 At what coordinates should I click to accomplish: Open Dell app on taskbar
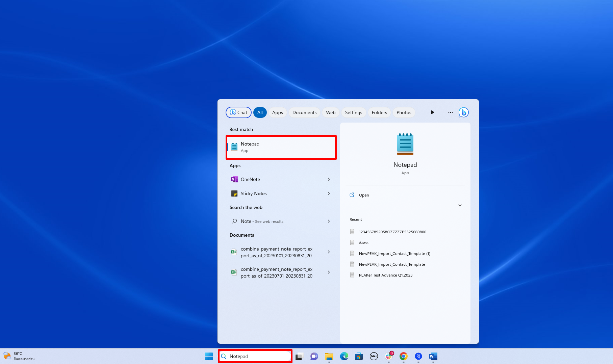[x=374, y=356]
